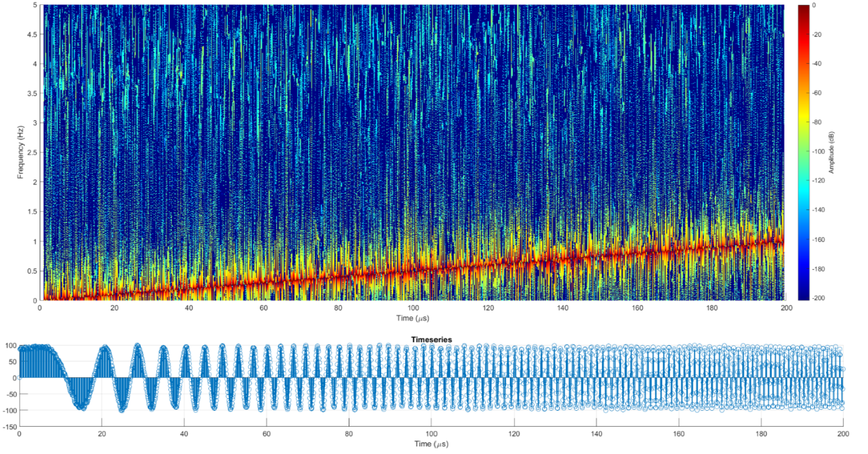Screen dimensions: 868x454
Task: Click the "120" tick on Timeseries time axis
Action: 514,434
